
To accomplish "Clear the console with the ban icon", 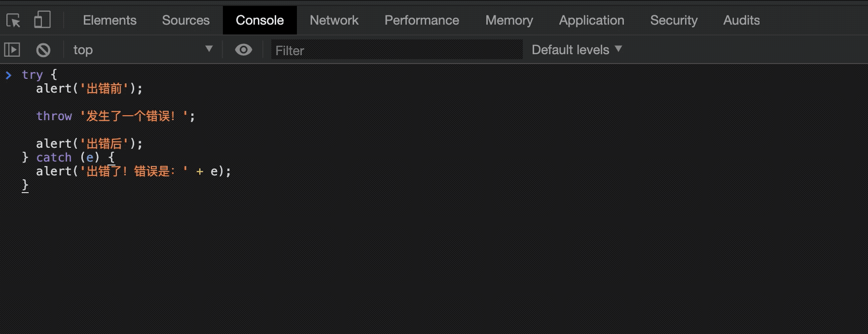I will click(43, 50).
